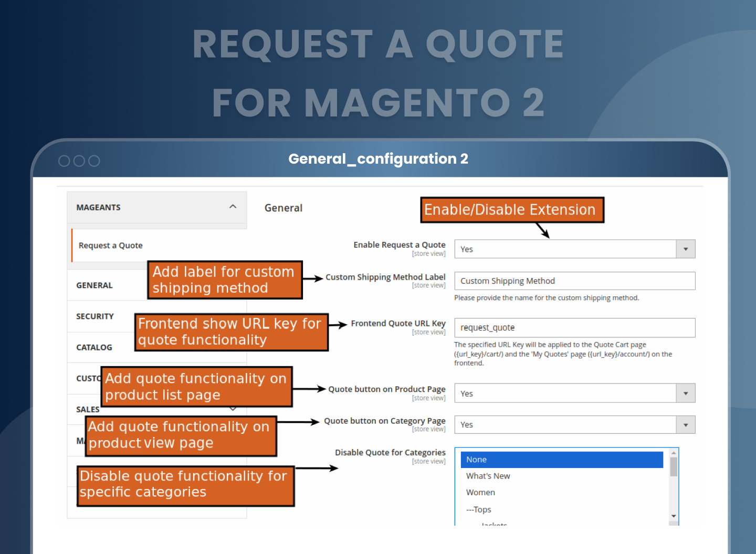Click the first window control circle

pyautogui.click(x=64, y=161)
